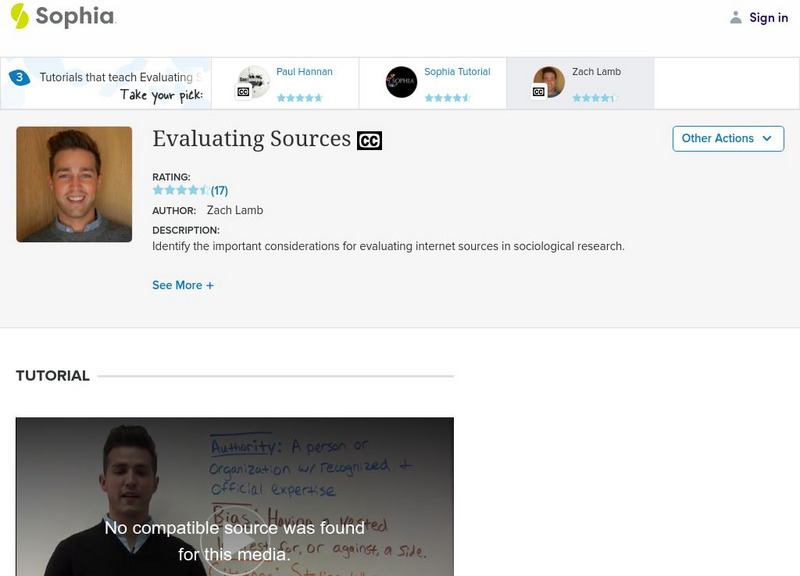The width and height of the screenshot is (800, 576).
Task: Click Sophia Tutorial's star rating in tab
Action: click(x=447, y=98)
